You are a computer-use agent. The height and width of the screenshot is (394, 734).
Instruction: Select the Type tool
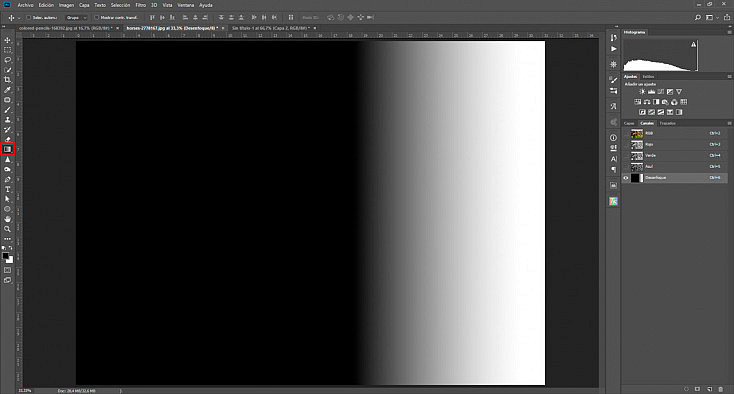7,189
